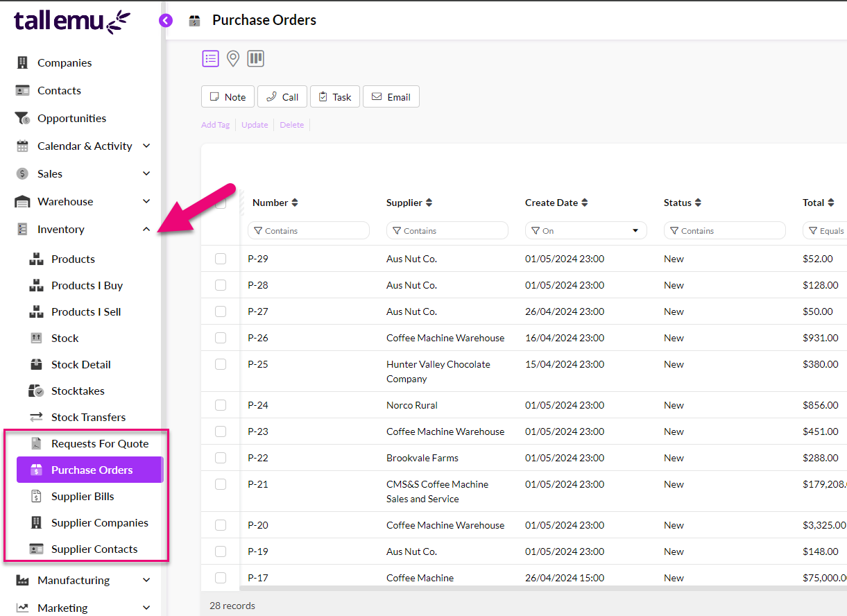Open the Create Date 'On' filter dropdown

(x=634, y=230)
